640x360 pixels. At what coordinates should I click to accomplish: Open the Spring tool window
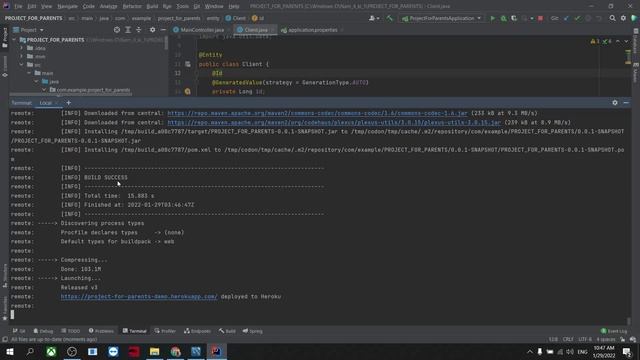click(253, 331)
